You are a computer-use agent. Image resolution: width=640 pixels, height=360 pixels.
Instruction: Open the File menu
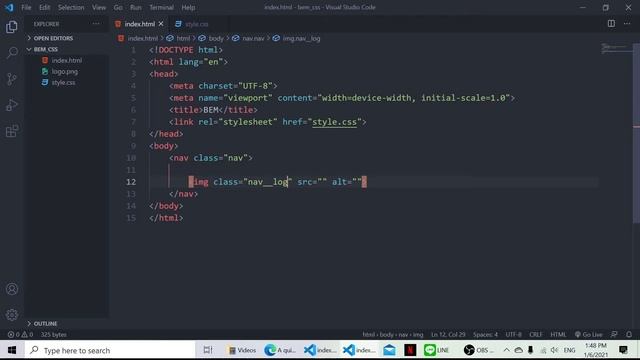26,7
